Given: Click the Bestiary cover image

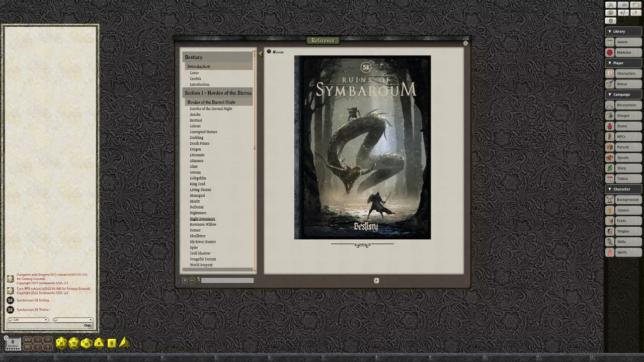Looking at the screenshot, I should pyautogui.click(x=362, y=147).
